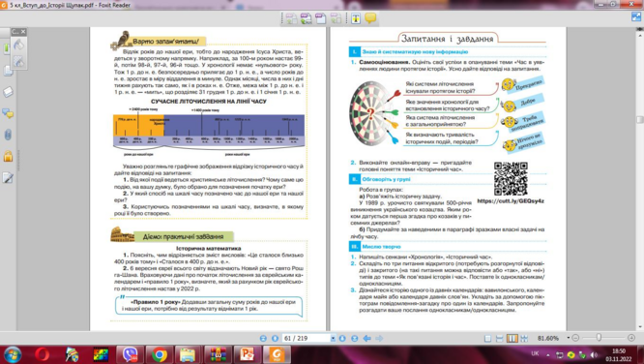The height and width of the screenshot is (364, 644).
Task: Click the fourth PDF tool icon in toolbar
Action: pos(336,18)
